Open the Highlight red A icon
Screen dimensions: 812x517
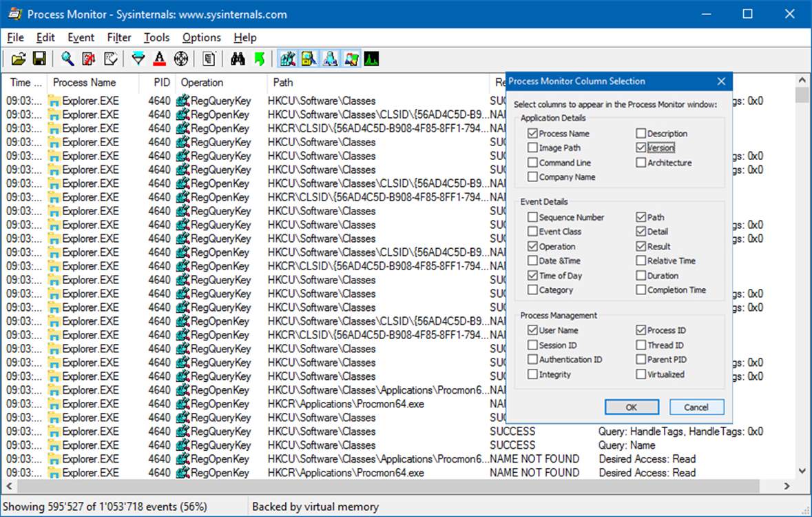click(160, 59)
